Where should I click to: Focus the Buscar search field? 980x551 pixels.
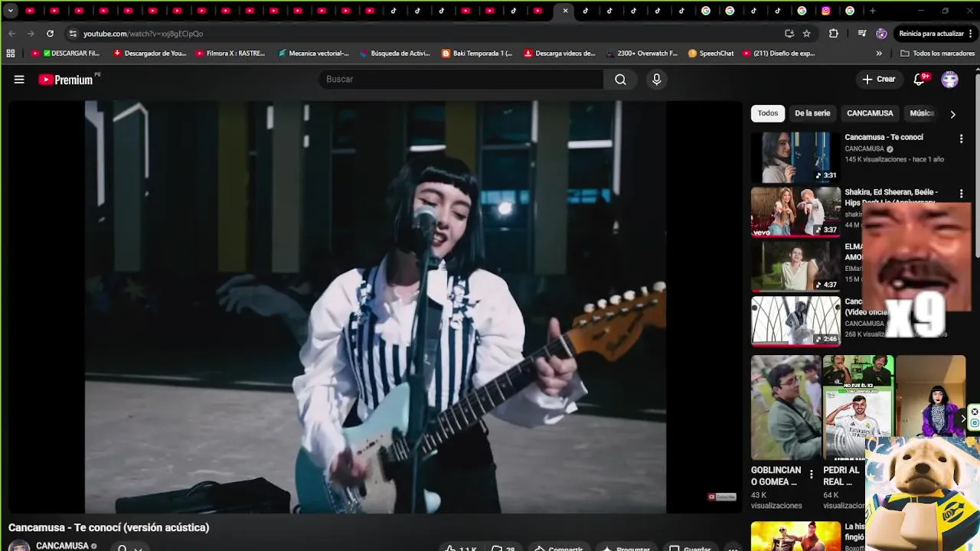pos(461,80)
